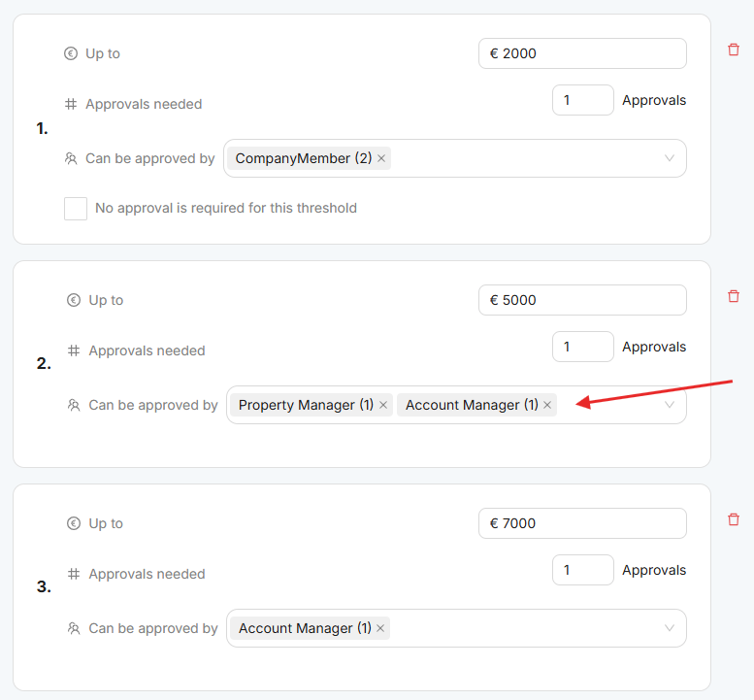Click the € 5000 amount field

coord(582,300)
